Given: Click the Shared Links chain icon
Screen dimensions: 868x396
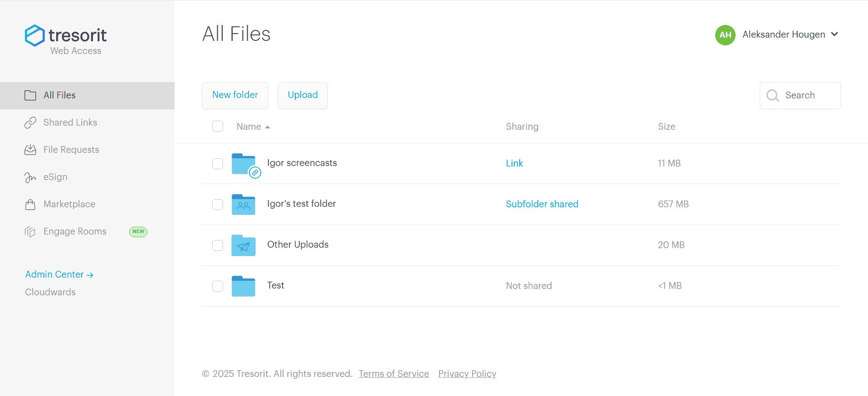Looking at the screenshot, I should (x=30, y=123).
